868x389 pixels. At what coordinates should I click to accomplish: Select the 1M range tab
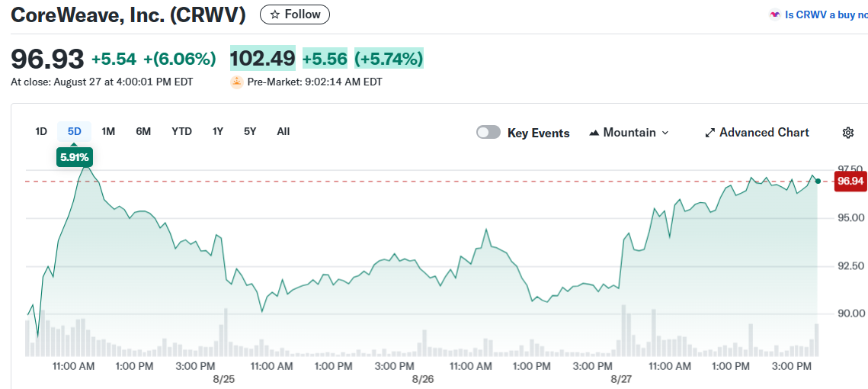(108, 131)
